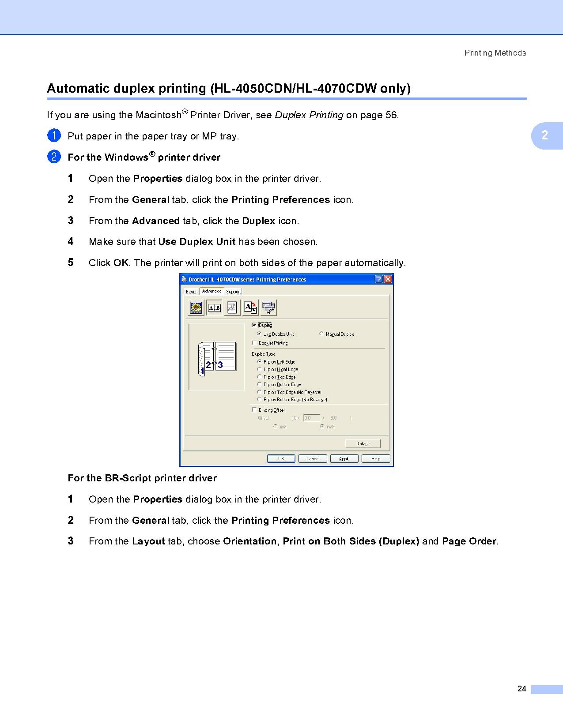The height and width of the screenshot is (728, 563).
Task: Select the Duplex icon labeled A|B
Action: pyautogui.click(x=214, y=308)
